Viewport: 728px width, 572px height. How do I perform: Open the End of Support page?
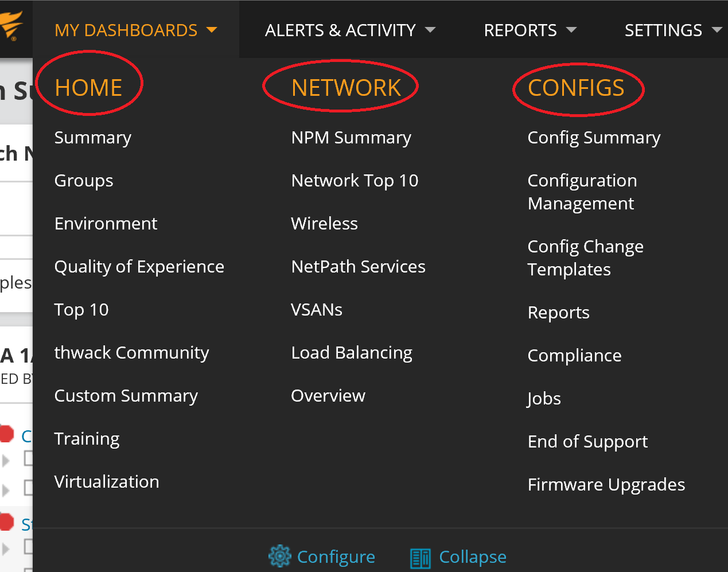click(x=588, y=442)
